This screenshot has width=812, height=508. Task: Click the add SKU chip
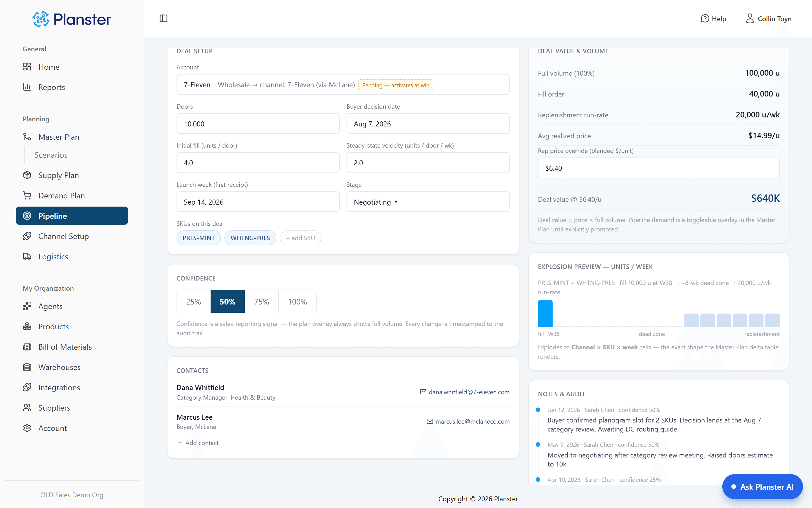(x=300, y=238)
